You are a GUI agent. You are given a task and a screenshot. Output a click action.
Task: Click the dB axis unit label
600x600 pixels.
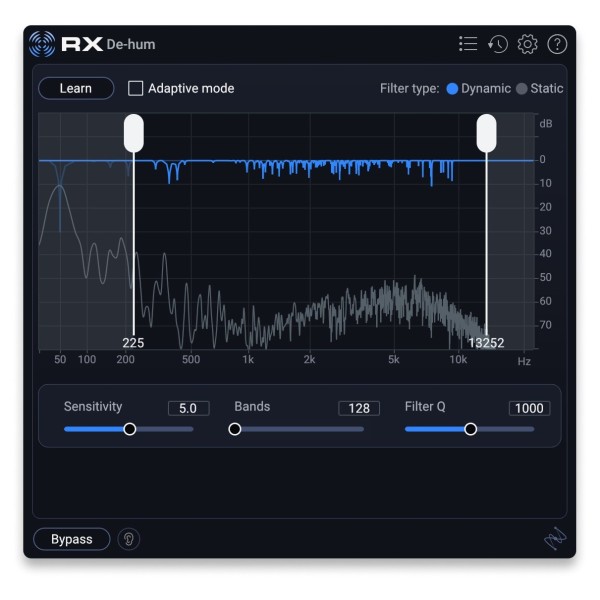[x=546, y=124]
